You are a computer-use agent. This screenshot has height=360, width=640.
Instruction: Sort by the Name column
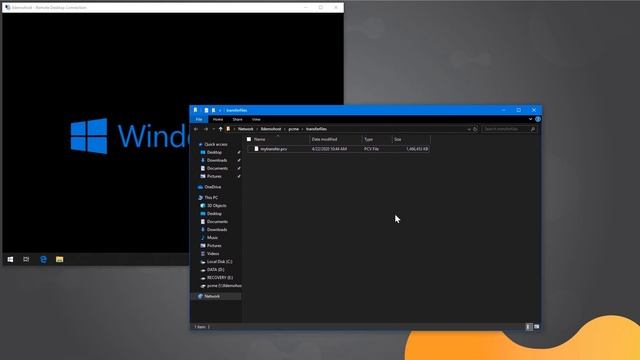pos(260,139)
